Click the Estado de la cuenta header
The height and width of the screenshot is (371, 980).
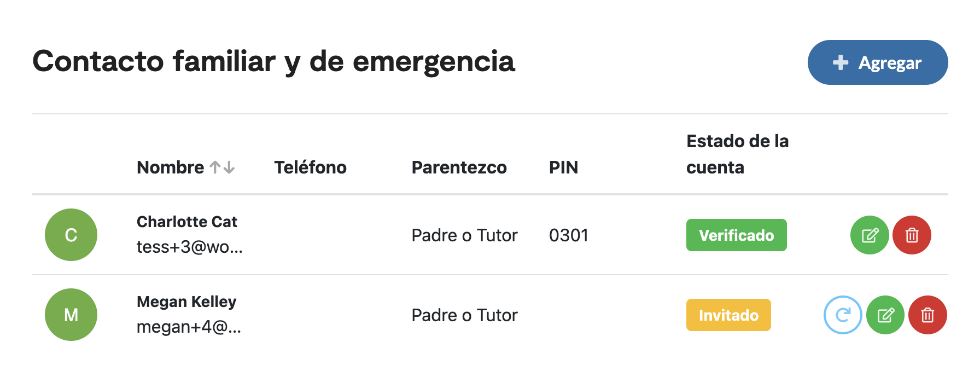737,154
